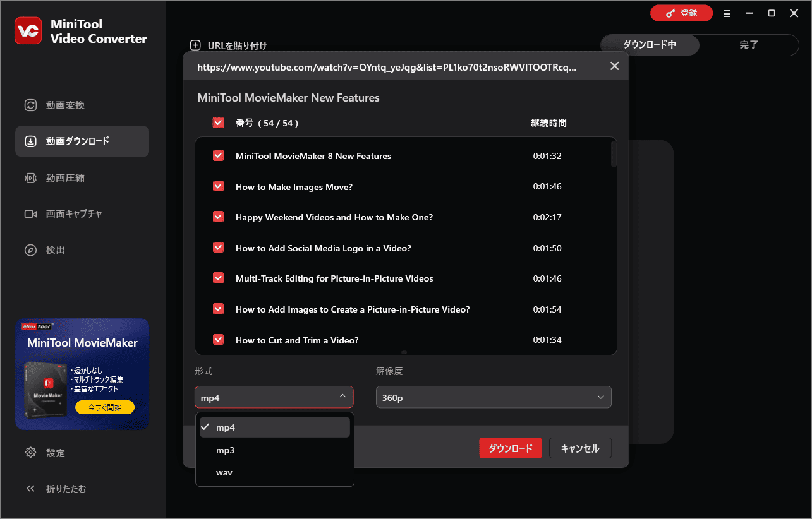Open 画面キャプチャ in the sidebar
This screenshot has width=812, height=519.
coord(82,214)
